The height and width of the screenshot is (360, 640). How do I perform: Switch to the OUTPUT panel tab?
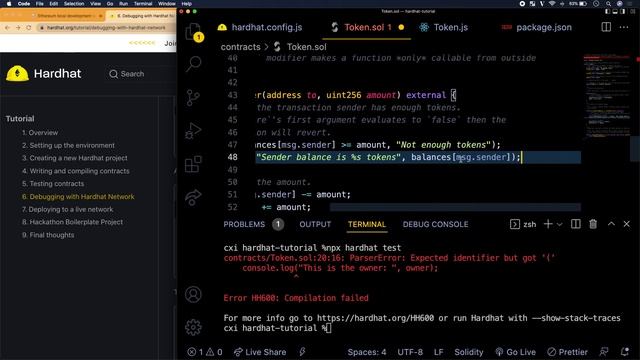pyautogui.click(x=315, y=224)
